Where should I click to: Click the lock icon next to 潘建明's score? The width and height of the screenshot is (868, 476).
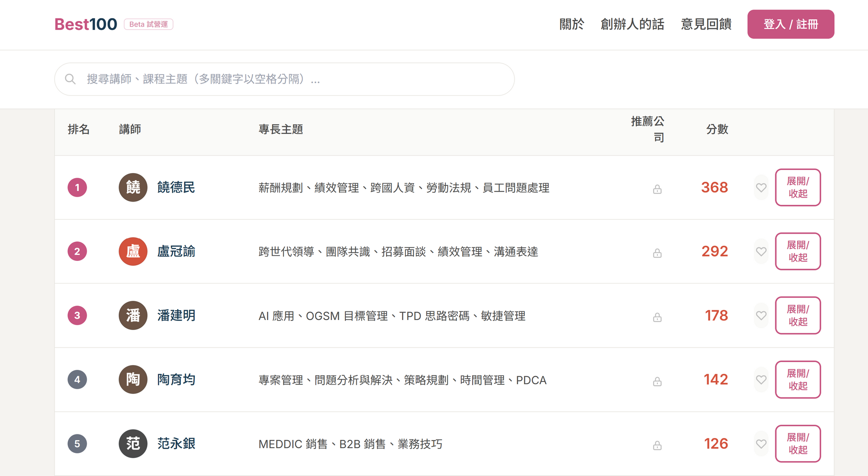(x=657, y=317)
